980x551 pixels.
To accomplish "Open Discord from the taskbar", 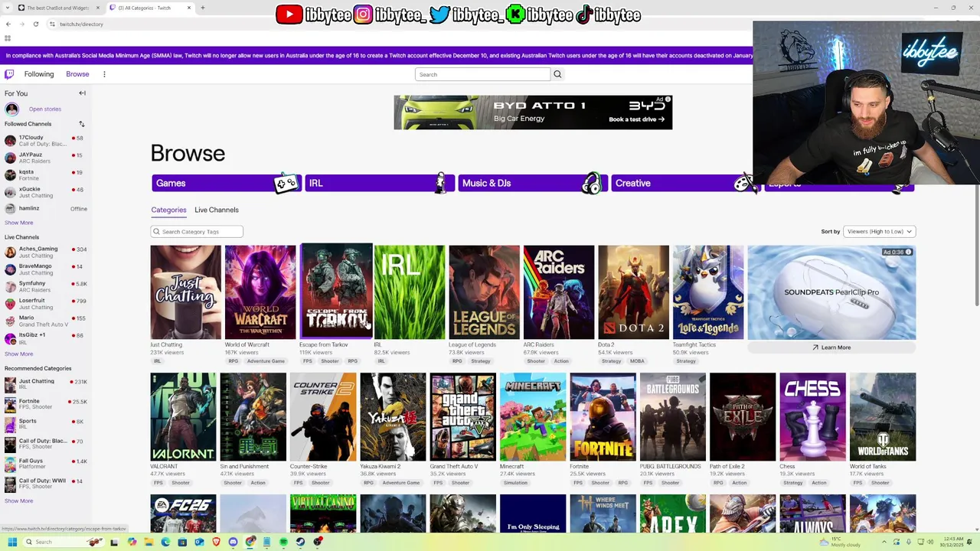I will point(233,542).
